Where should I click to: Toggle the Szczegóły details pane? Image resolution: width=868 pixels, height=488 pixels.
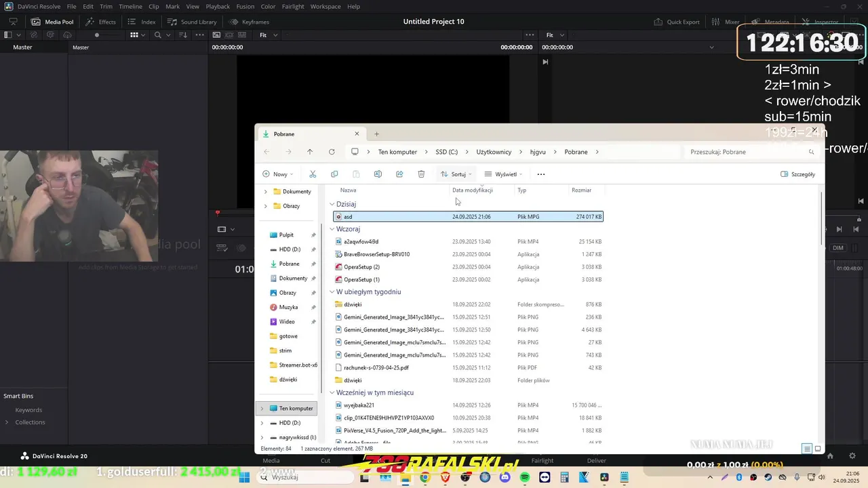[x=797, y=174]
